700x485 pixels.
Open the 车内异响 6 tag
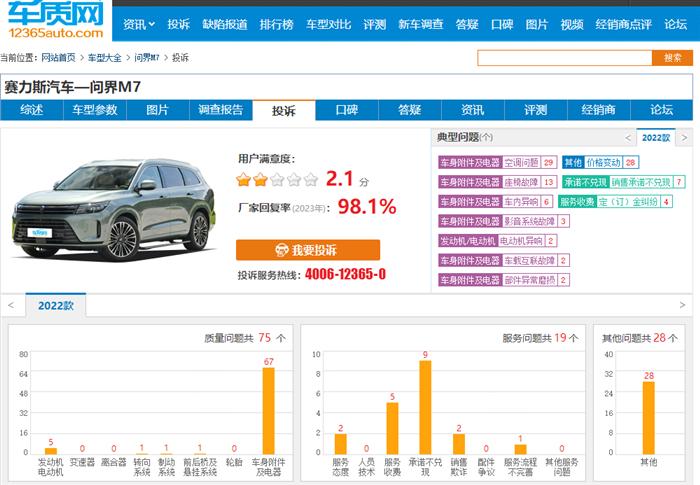pos(496,202)
